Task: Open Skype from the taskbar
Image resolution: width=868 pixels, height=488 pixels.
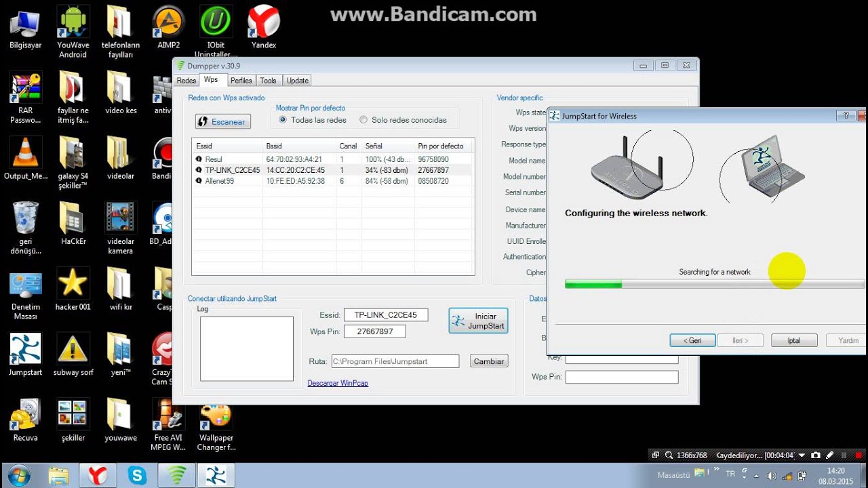Action: [x=137, y=475]
